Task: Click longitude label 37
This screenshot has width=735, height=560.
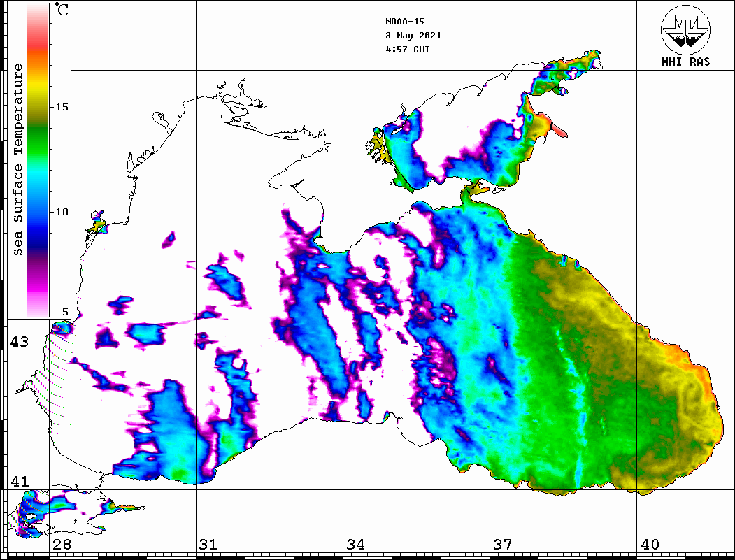Action: point(503,545)
